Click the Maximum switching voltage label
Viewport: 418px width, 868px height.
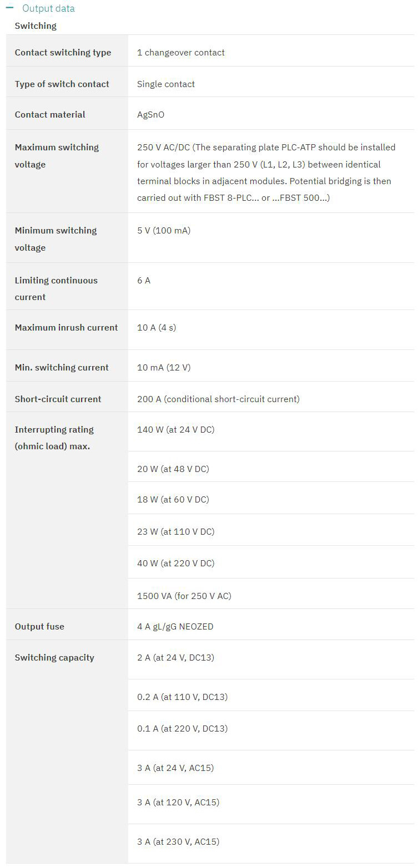point(57,156)
